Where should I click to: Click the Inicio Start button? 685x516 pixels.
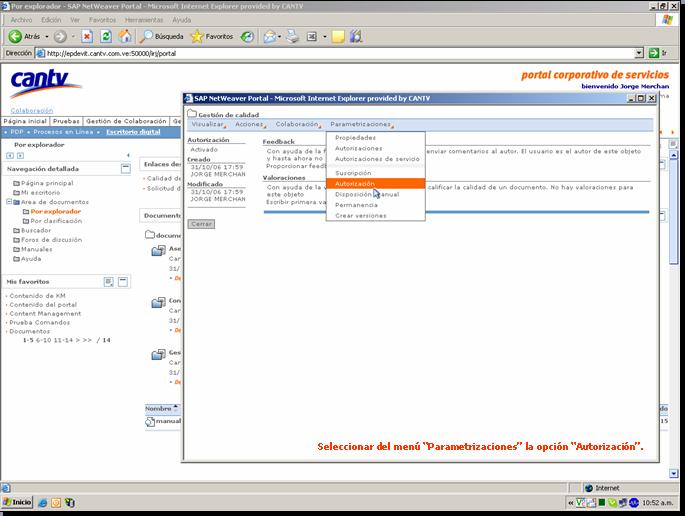point(17,502)
